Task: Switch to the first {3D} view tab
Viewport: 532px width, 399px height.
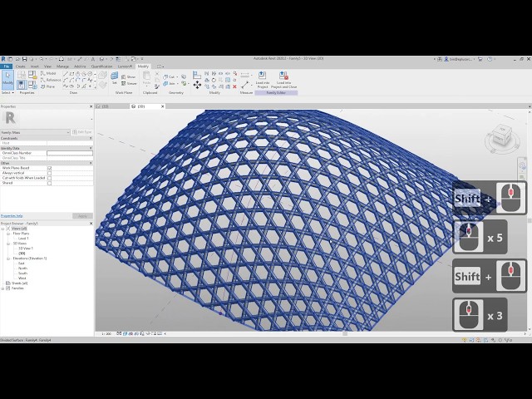Action: pyautogui.click(x=111, y=106)
